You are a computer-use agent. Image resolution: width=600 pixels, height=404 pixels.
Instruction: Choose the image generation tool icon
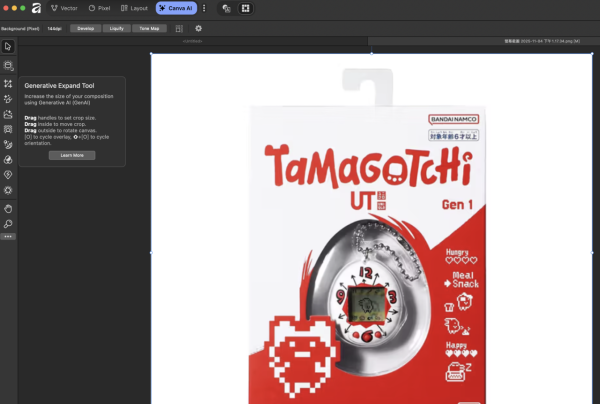click(x=8, y=114)
